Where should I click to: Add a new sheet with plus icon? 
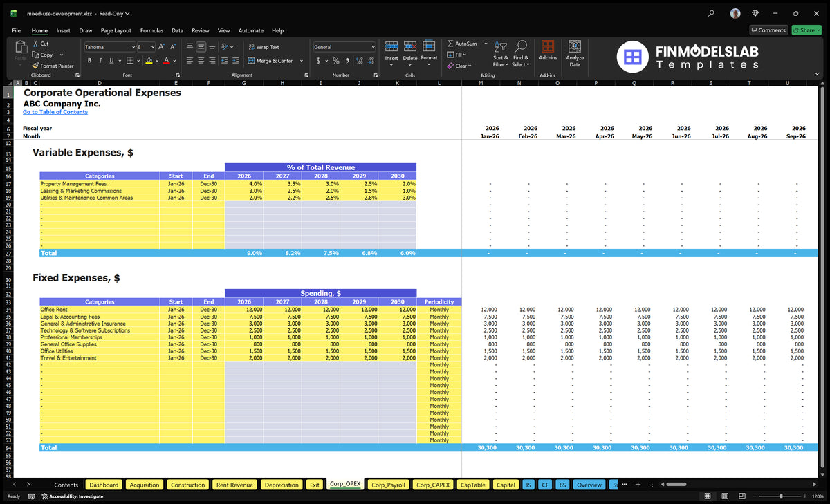coord(638,485)
